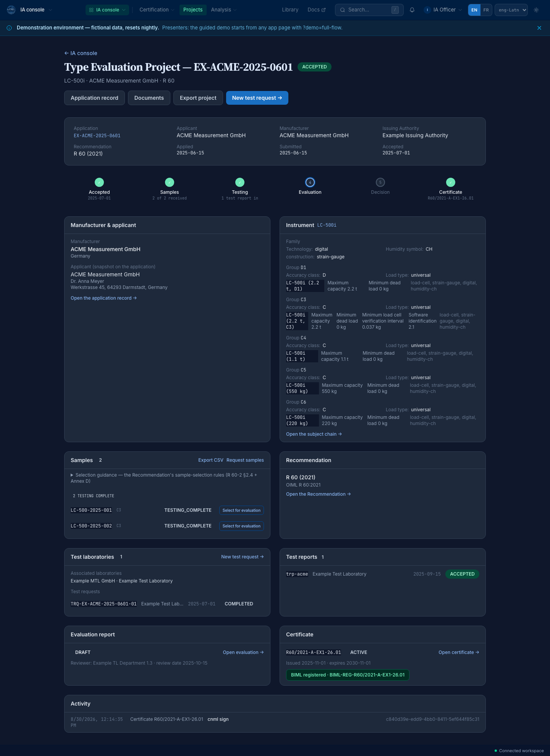Screen dimensions: 550x756
Task: Switch language to FR
Action: coord(486,10)
